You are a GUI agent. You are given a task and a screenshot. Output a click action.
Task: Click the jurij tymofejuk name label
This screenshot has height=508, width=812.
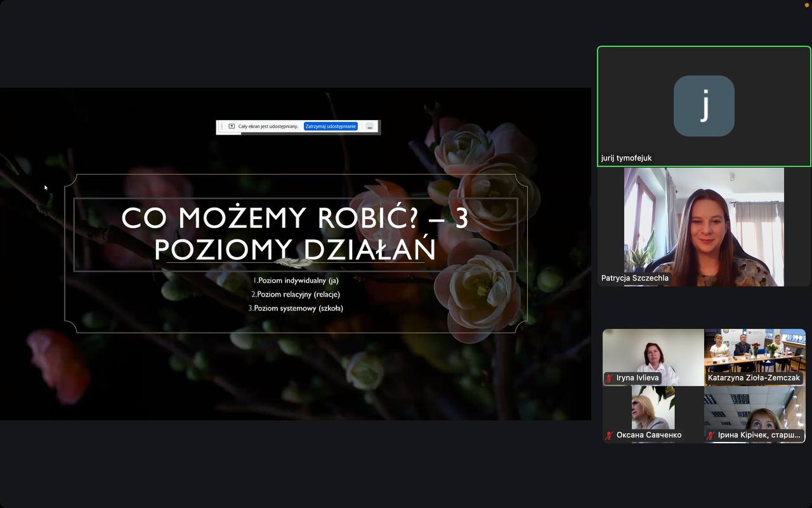626,158
